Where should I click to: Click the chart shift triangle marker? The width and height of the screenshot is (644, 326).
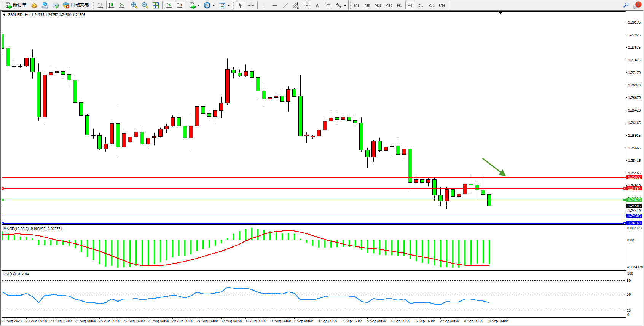500,13
